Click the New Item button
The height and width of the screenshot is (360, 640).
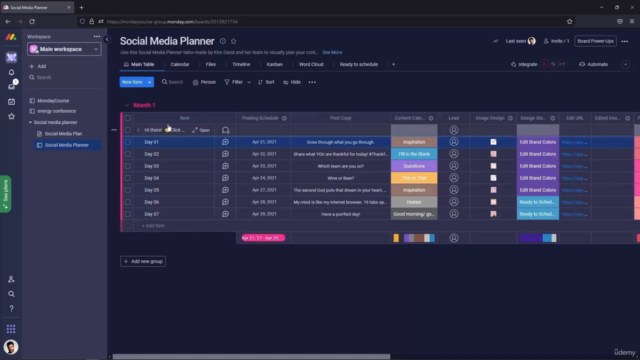pyautogui.click(x=133, y=82)
